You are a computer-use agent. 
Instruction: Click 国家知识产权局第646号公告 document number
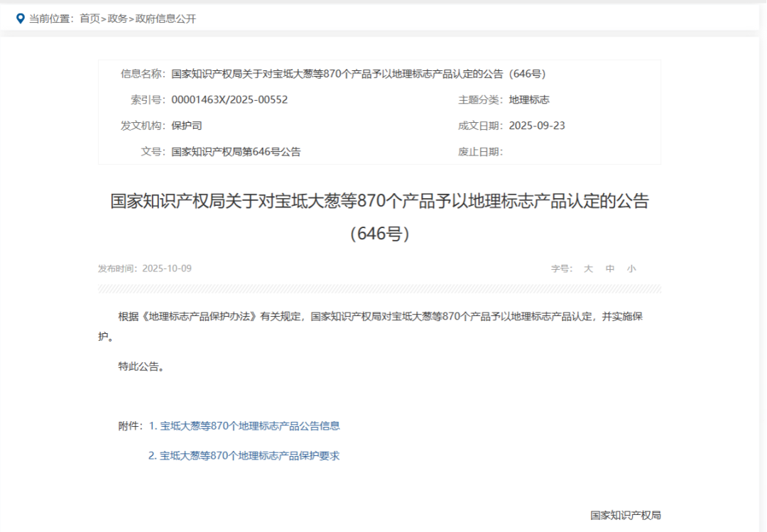[236, 152]
